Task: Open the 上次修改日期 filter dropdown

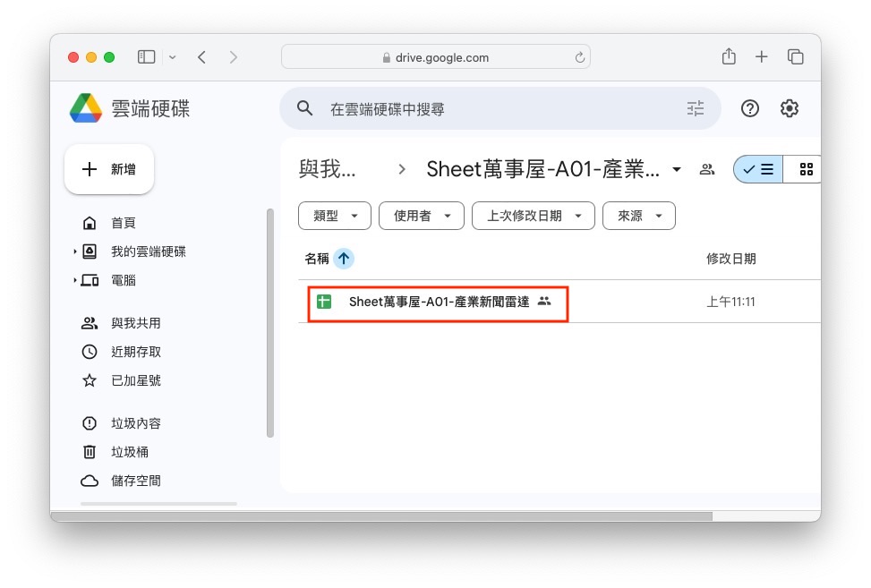Action: pos(533,216)
